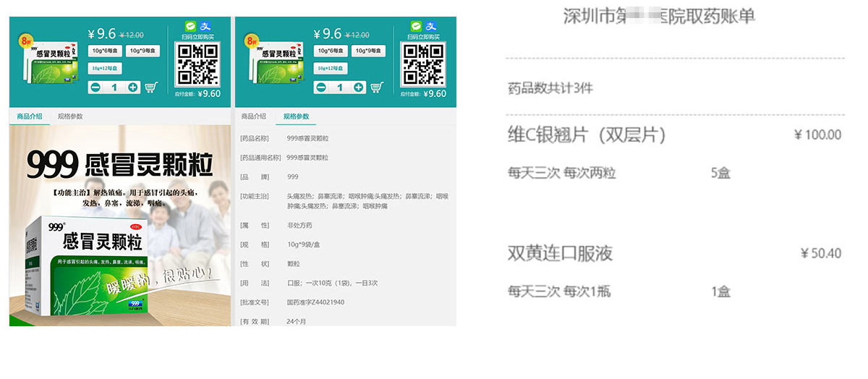The width and height of the screenshot is (868, 379).
Task: Click the WeChat pay icon in the specifications panel
Action: tap(417, 25)
